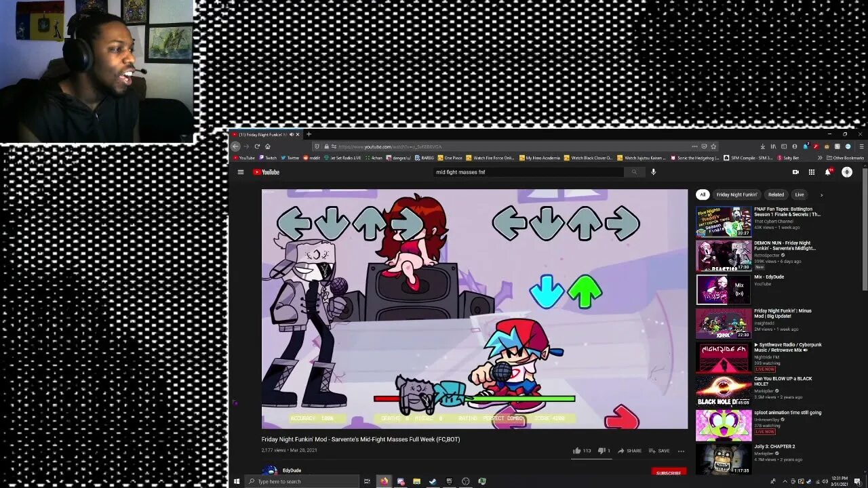Image resolution: width=868 pixels, height=488 pixels.
Task: Open the Windows Start menu
Action: point(236,481)
